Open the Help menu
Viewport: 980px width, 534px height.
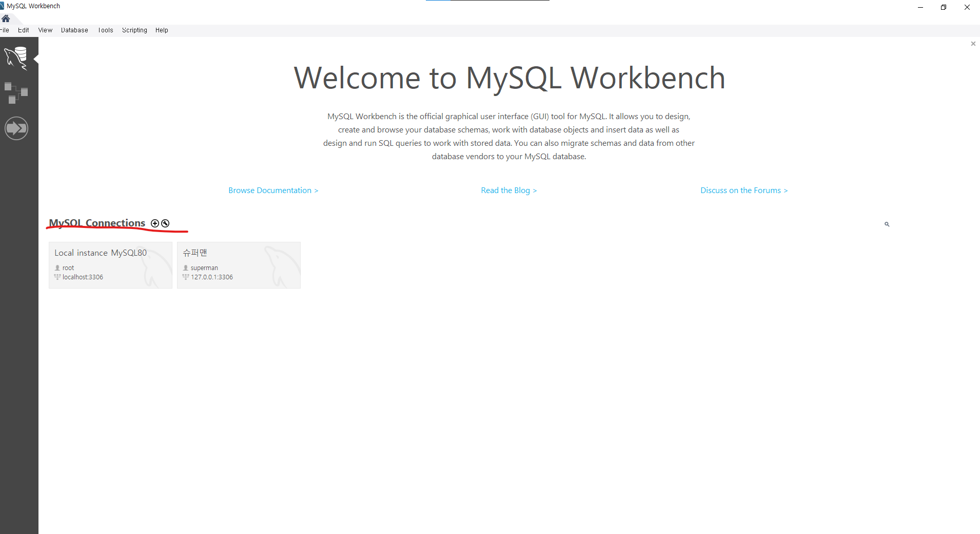(x=162, y=30)
